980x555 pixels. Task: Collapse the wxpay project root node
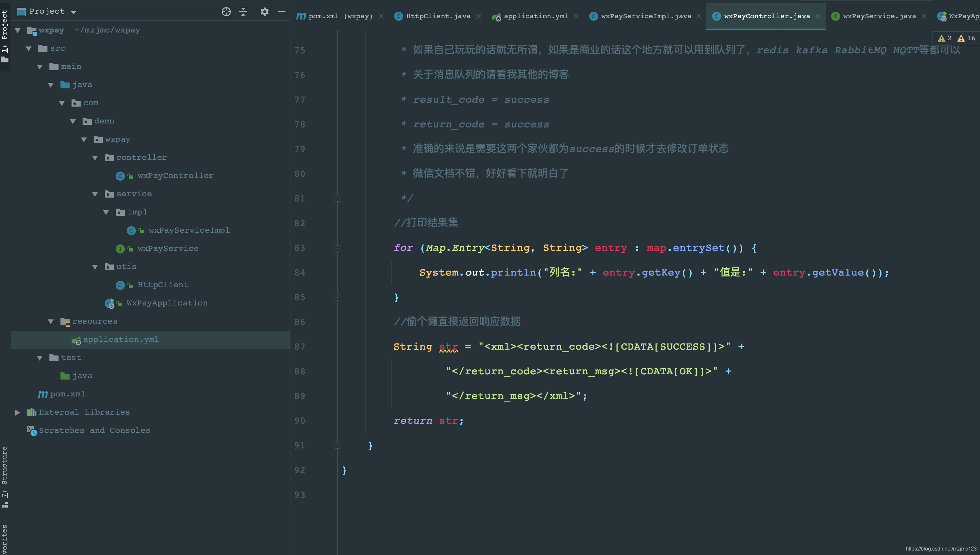(18, 30)
